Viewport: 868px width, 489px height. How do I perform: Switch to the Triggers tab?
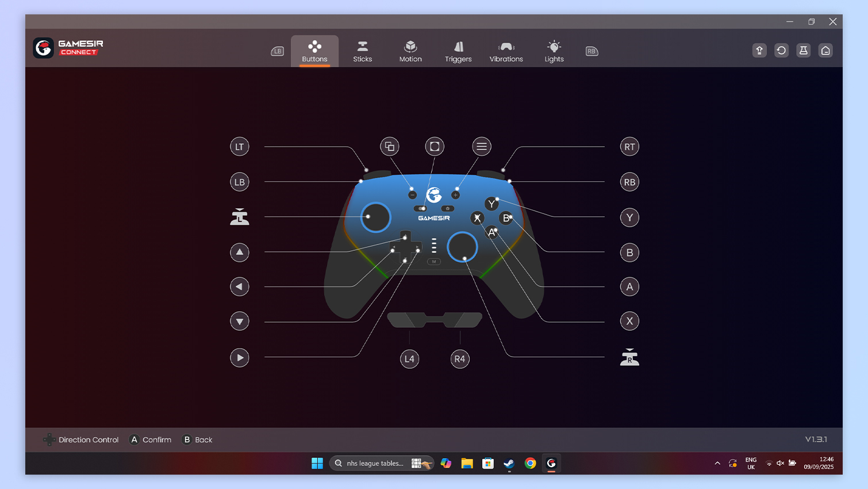458,51
